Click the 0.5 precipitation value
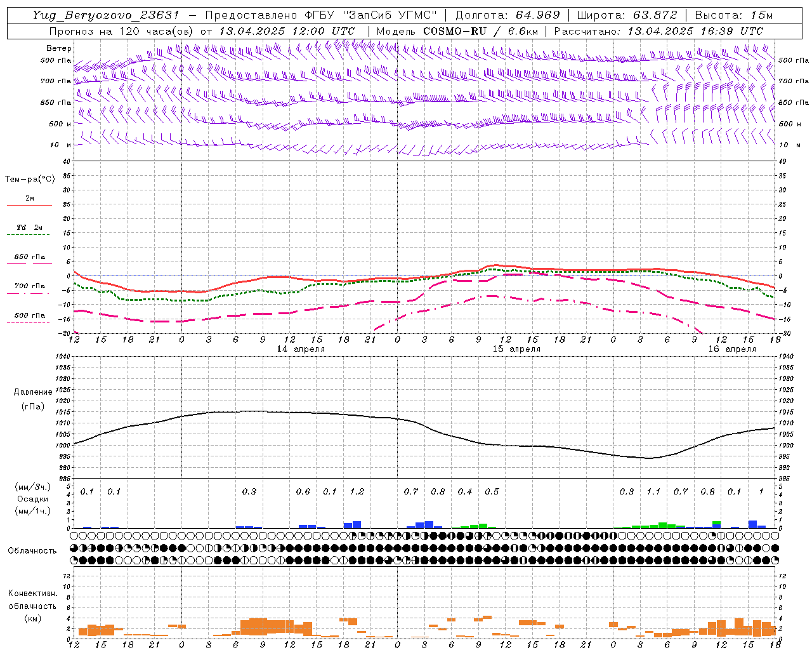812x650 pixels. [492, 492]
